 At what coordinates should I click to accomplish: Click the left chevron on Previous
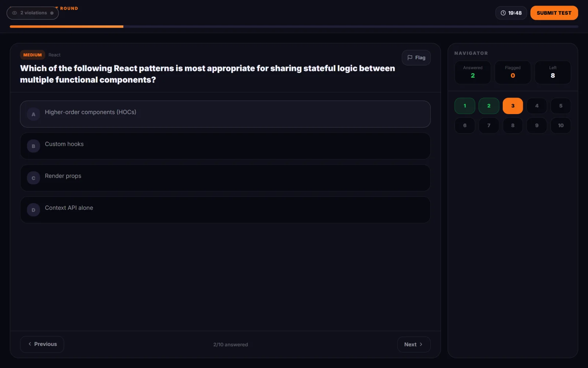pos(30,344)
